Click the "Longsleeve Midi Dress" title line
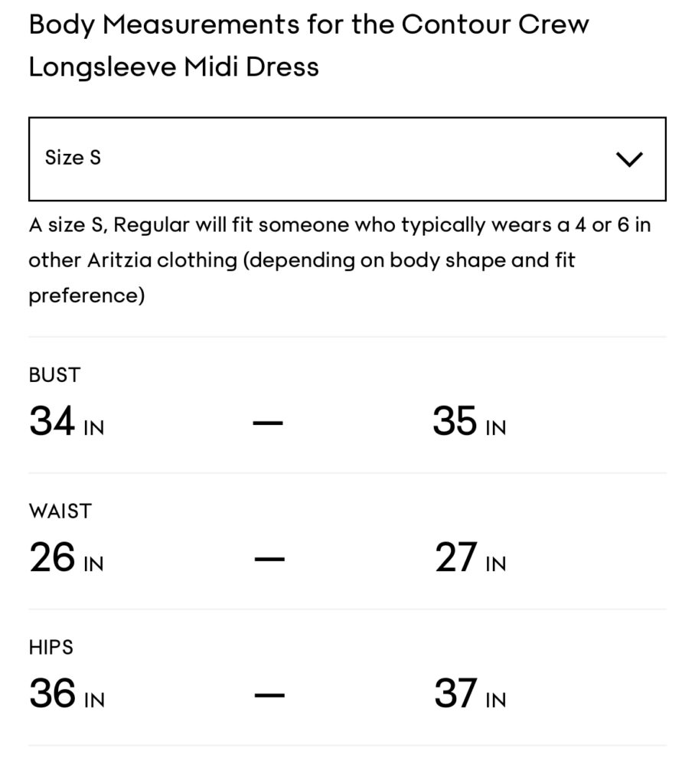Screen dimensions: 695x784 [x=174, y=67]
